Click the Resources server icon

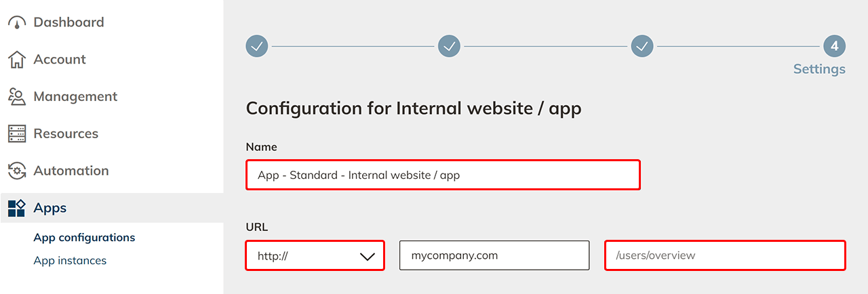tap(17, 134)
